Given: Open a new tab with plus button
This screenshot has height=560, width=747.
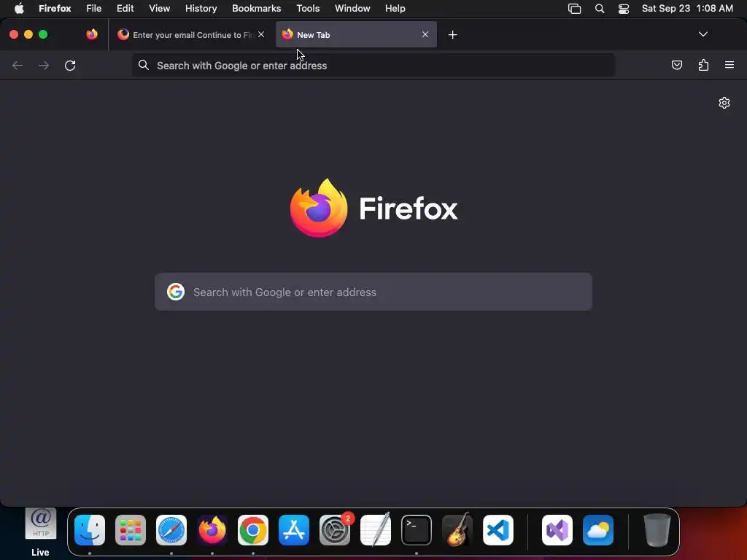Looking at the screenshot, I should tap(452, 35).
